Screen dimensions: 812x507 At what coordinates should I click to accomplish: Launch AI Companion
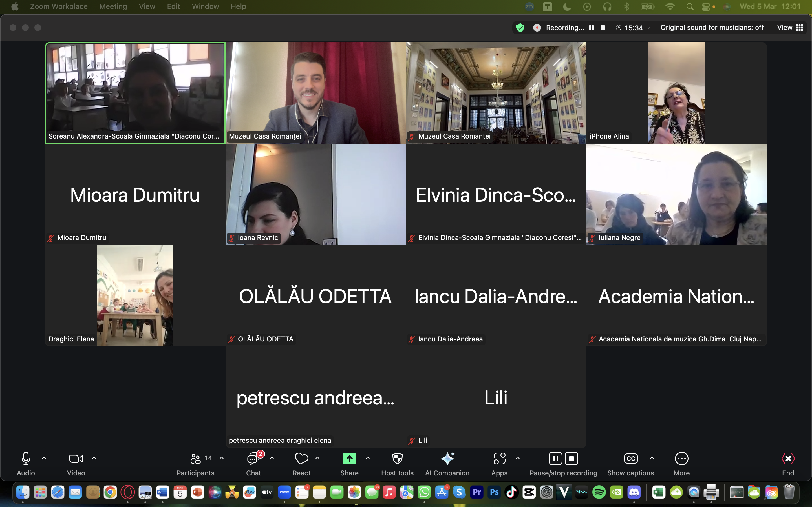[447, 458]
